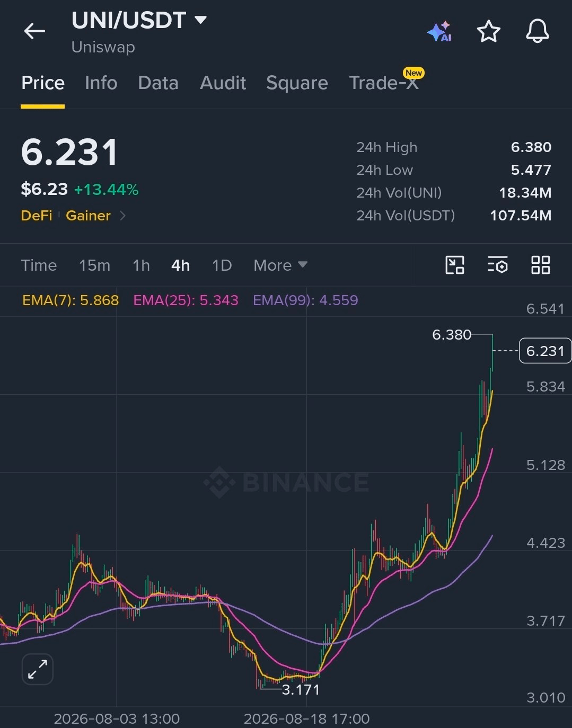Tap the 24h Vol(UNI) value 18.34M
This screenshot has width=572, height=728.
525,193
